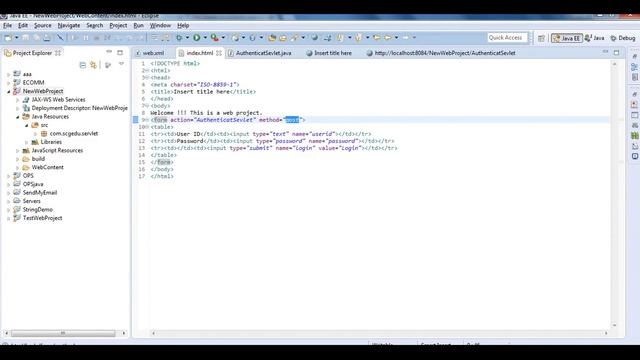
Task: Click the editor vertical scroll down arrow
Action: [614, 325]
